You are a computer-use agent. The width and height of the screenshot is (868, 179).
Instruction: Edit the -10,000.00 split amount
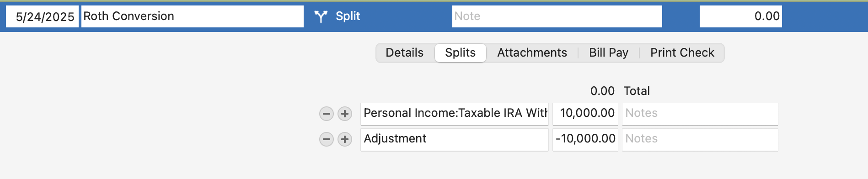pos(585,139)
